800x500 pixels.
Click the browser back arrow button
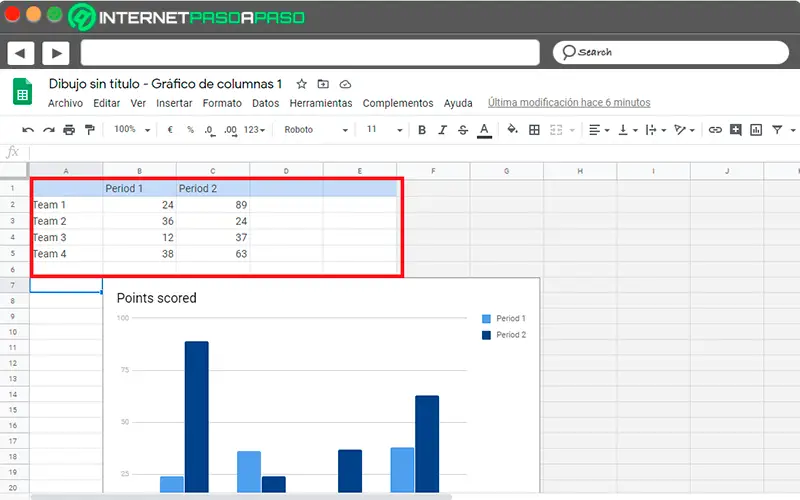point(21,53)
